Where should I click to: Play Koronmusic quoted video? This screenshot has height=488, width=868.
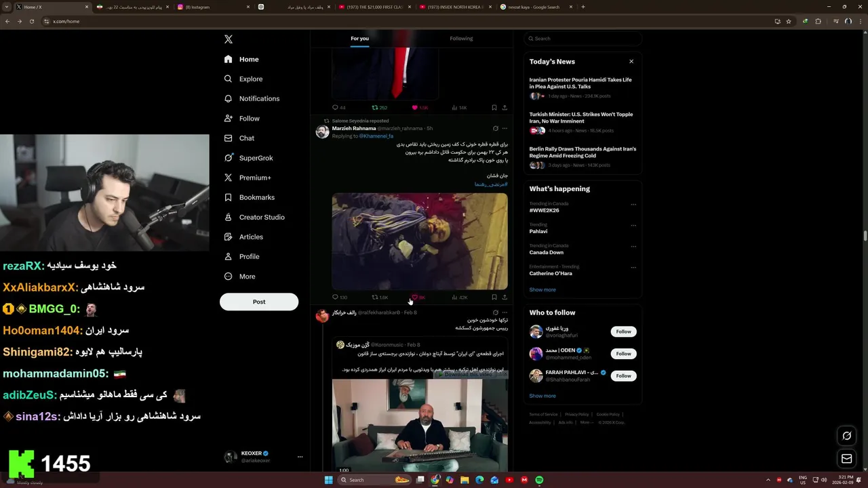420,425
